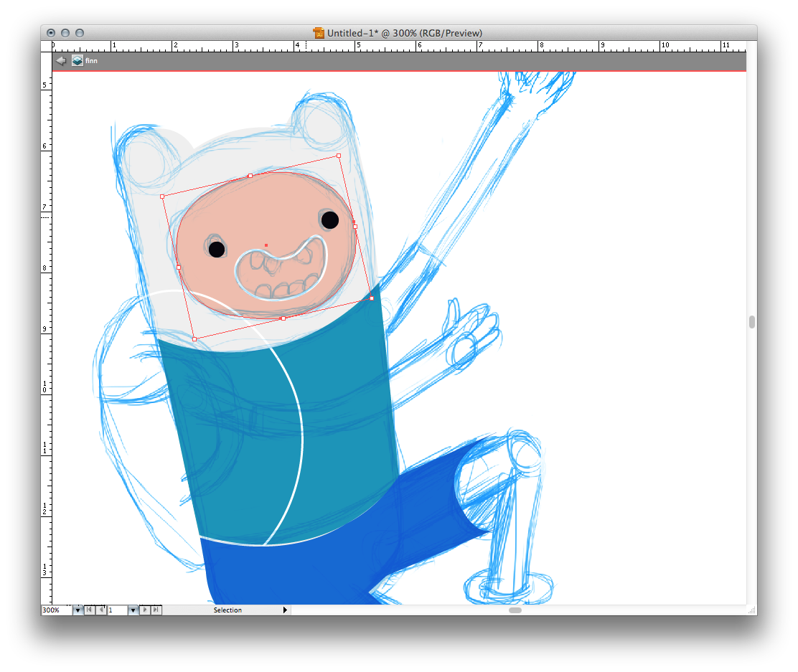Open the zoom level dropdown arrow
Screen dimensions: 798x672
[x=77, y=610]
